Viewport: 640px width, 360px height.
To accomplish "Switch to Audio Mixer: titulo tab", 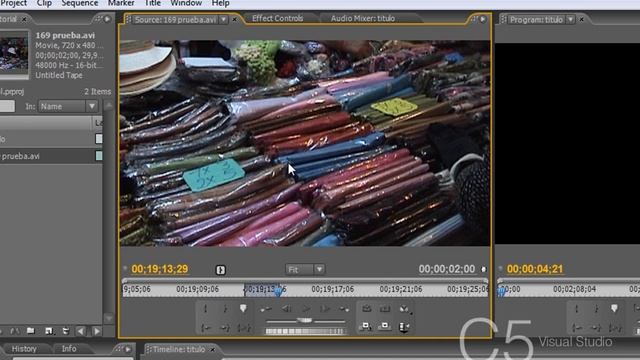I will coord(362,18).
